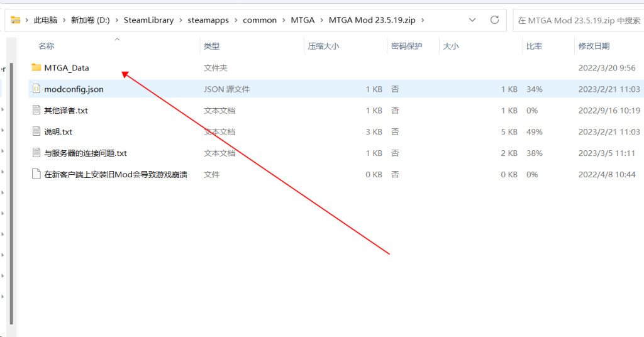This screenshot has width=644, height=337.
Task: Select the 与服务器的连接问题.txt file name
Action: [x=86, y=153]
